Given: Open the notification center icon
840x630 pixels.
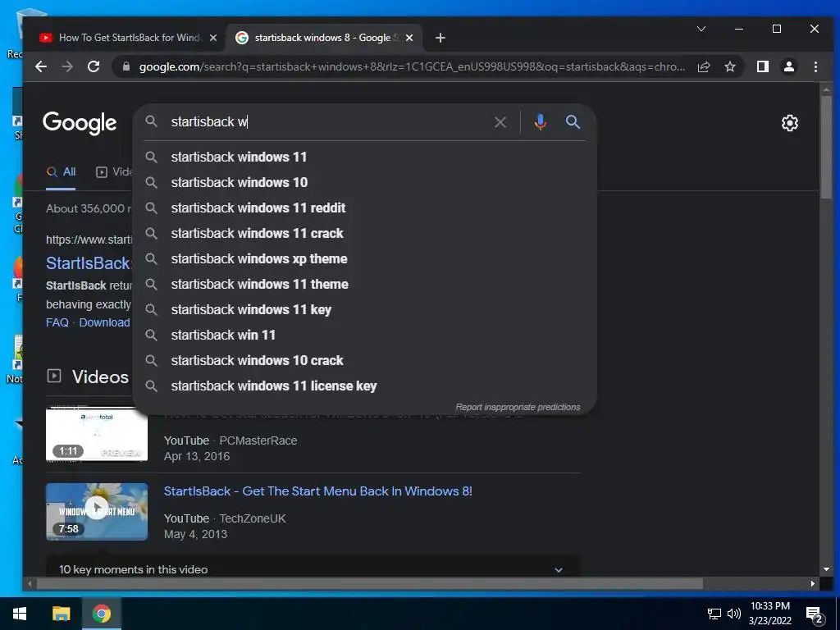Looking at the screenshot, I should pyautogui.click(x=815, y=614).
